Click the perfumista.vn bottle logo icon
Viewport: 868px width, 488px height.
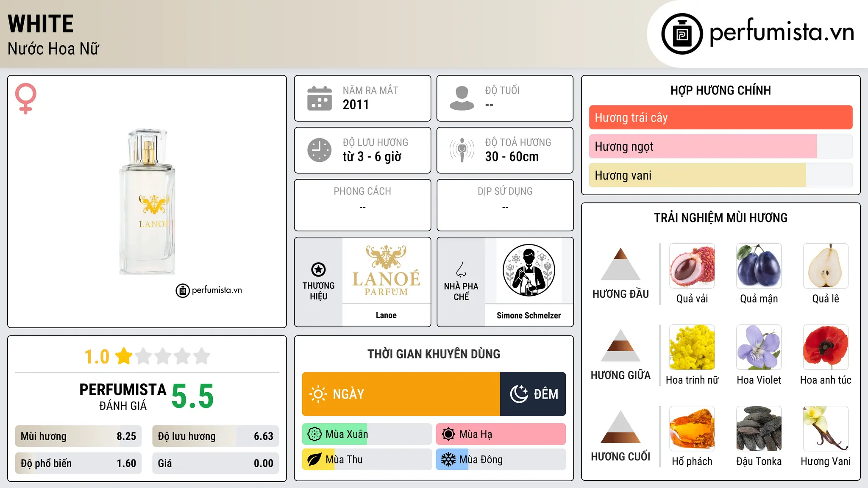[682, 34]
